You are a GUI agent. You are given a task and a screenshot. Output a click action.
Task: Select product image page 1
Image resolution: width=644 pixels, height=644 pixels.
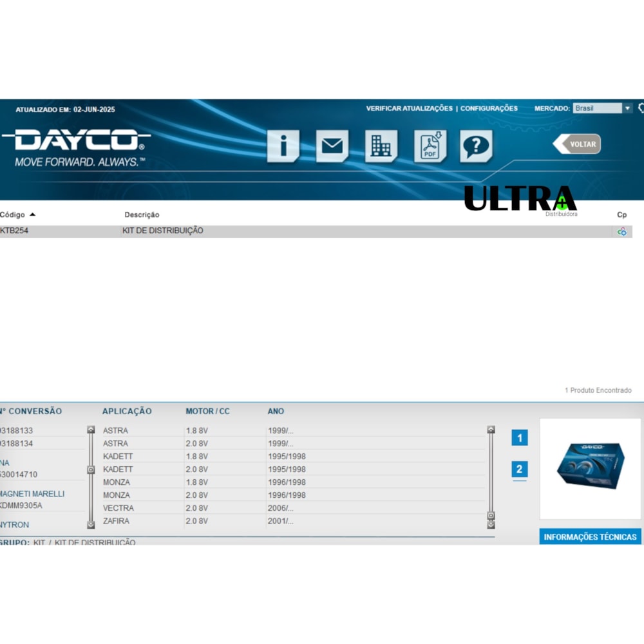(520, 438)
